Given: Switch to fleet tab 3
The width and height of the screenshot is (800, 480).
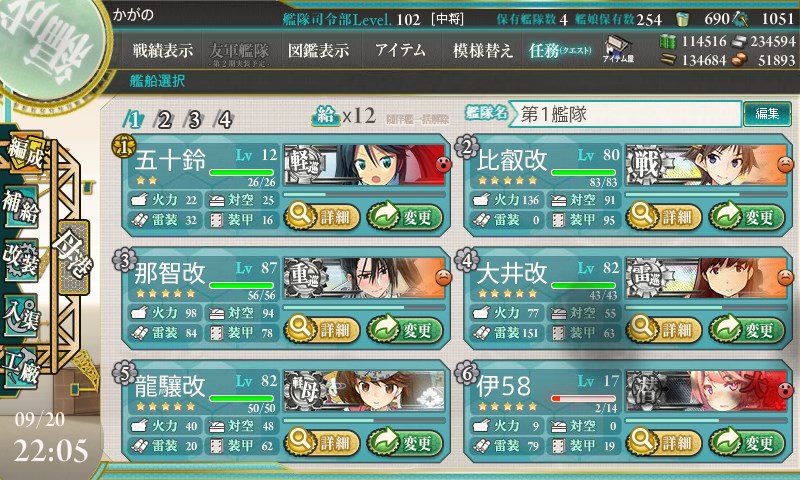Looking at the screenshot, I should 194,120.
